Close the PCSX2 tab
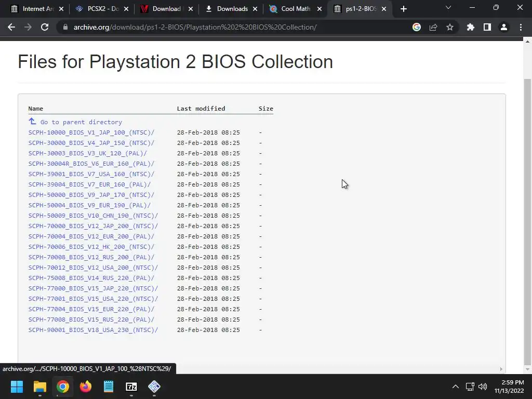This screenshot has height=399, width=532. coord(126,9)
